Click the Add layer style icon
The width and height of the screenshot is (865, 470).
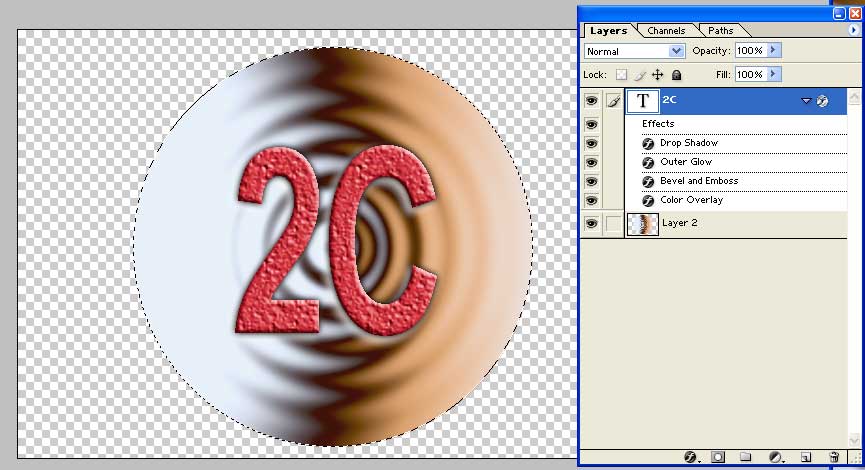click(x=690, y=457)
